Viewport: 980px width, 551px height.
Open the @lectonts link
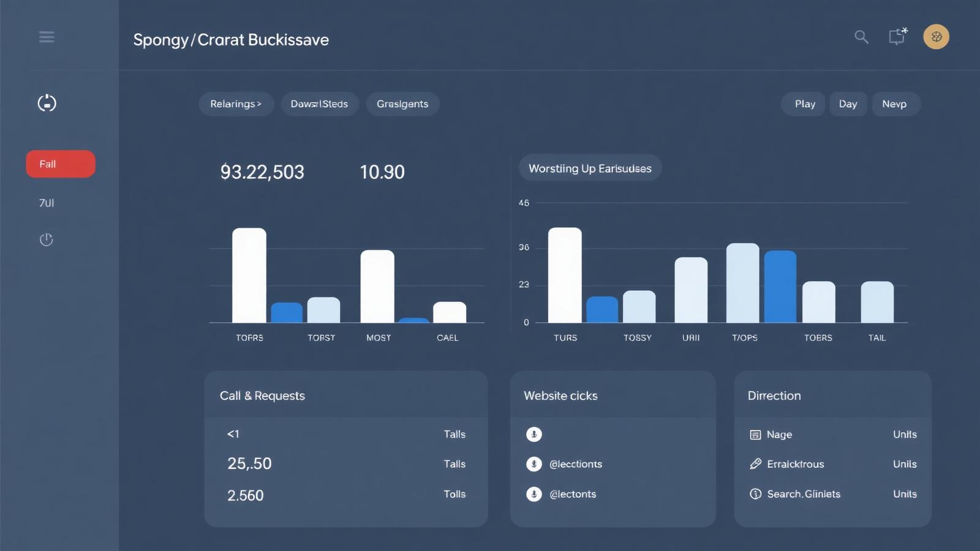click(573, 494)
